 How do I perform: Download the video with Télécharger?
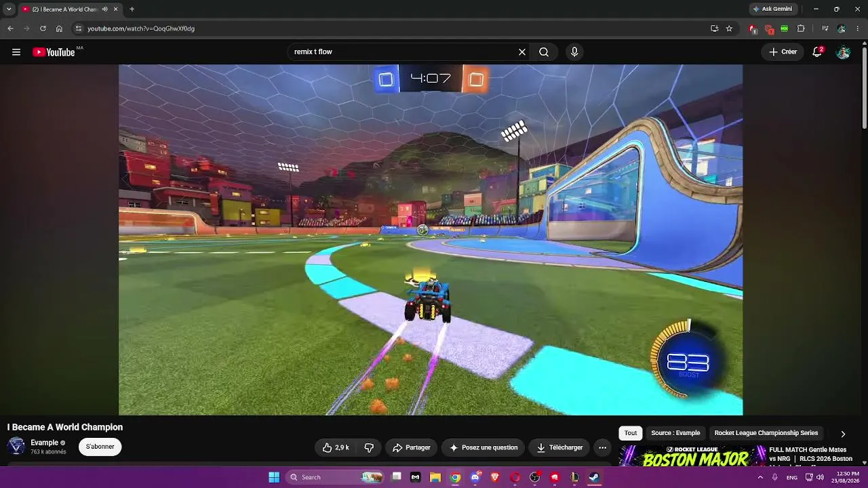coord(559,447)
